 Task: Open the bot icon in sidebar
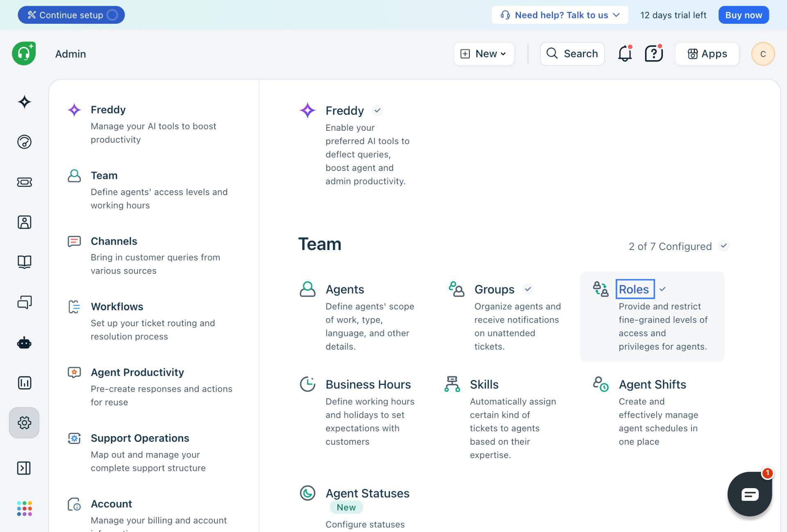coord(24,343)
